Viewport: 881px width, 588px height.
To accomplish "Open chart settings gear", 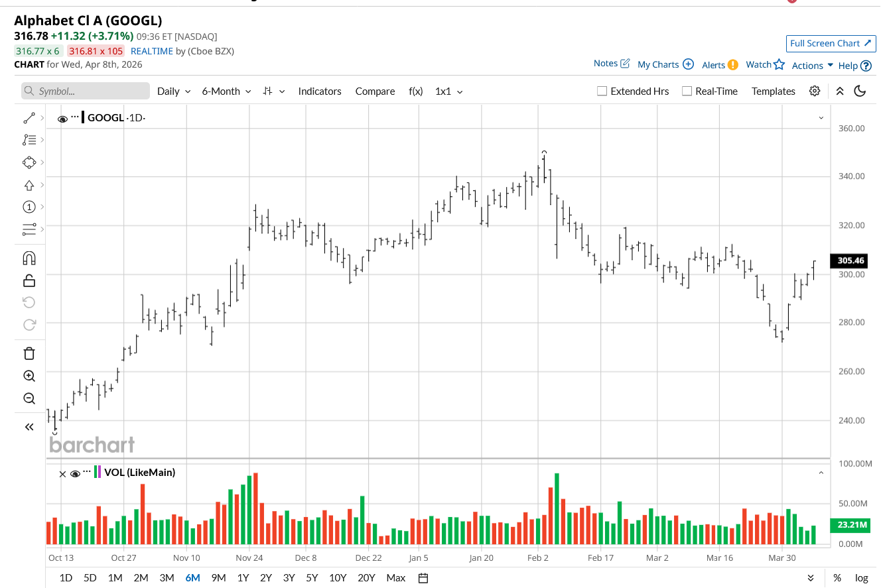I will [815, 91].
